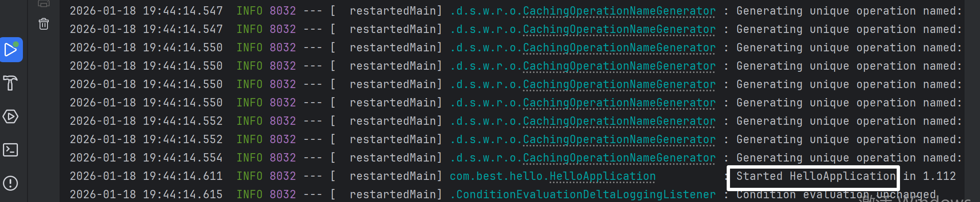Click INFO level on the HelloApplication line

tap(250, 176)
